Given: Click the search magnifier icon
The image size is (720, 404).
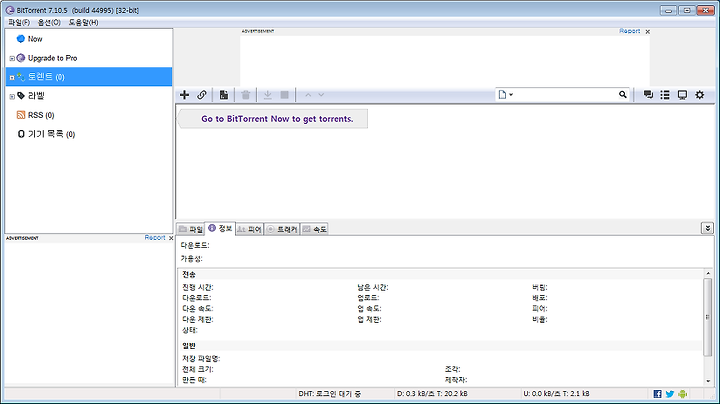Looking at the screenshot, I should (623, 95).
